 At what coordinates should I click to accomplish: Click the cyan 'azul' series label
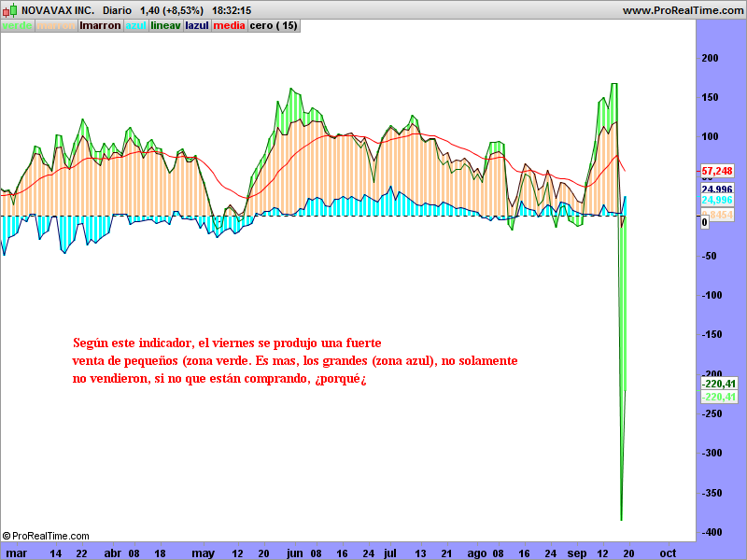(x=135, y=25)
